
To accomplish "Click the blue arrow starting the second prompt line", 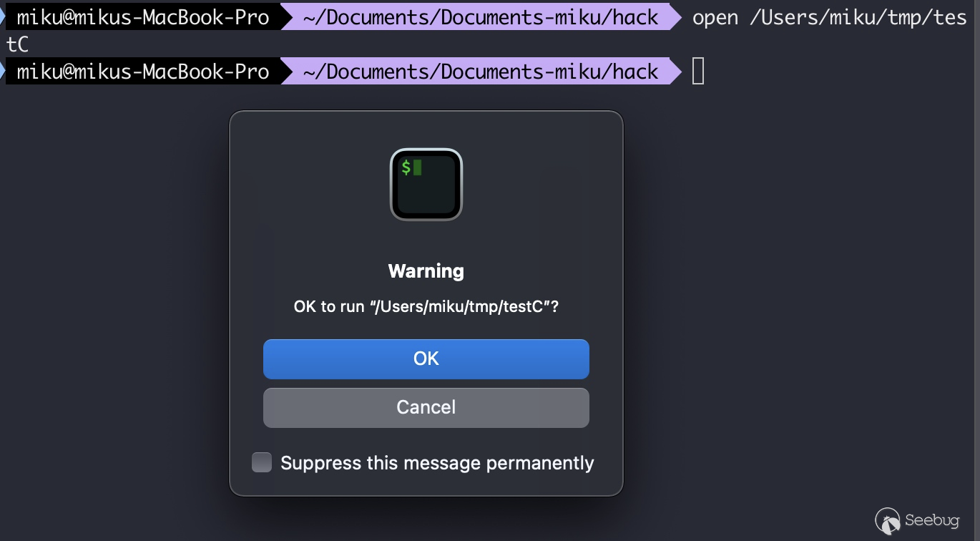I will click(x=2, y=71).
